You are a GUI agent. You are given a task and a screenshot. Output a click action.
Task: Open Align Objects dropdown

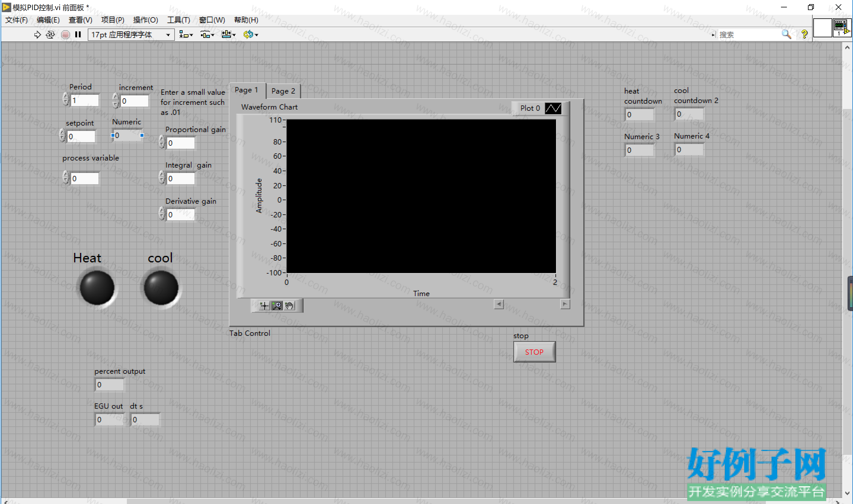click(186, 35)
